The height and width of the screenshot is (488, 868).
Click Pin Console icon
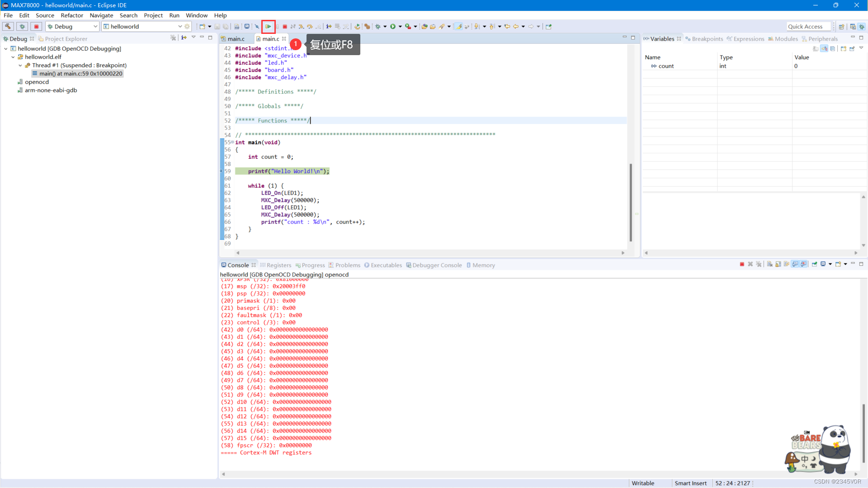(814, 264)
